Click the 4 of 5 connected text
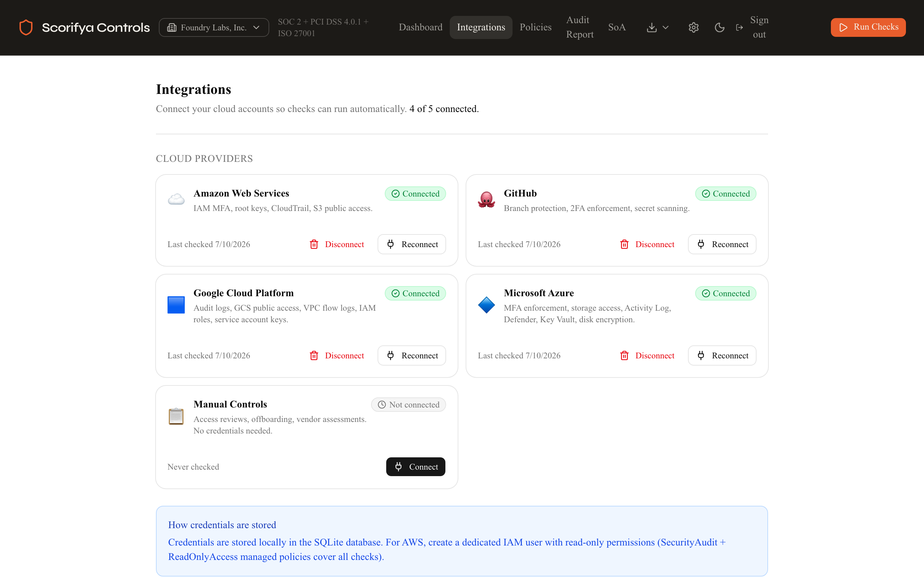This screenshot has width=924, height=578. tap(444, 109)
